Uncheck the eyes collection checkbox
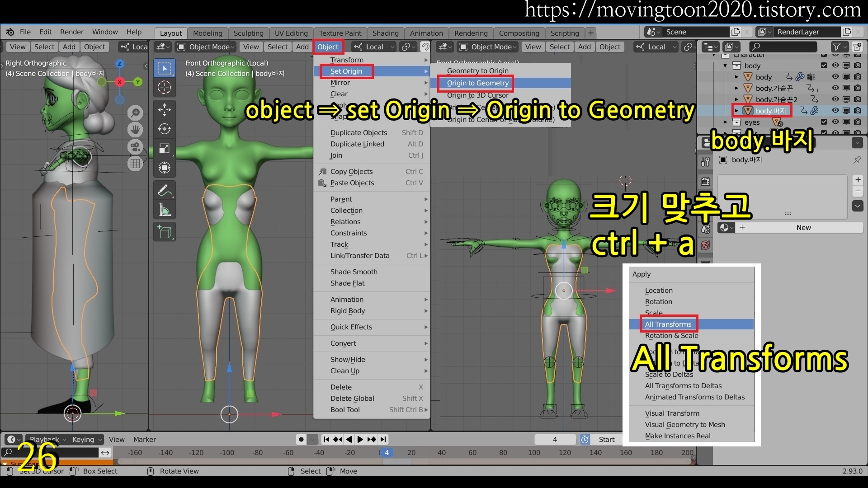This screenshot has height=488, width=868. pyautogui.click(x=824, y=122)
